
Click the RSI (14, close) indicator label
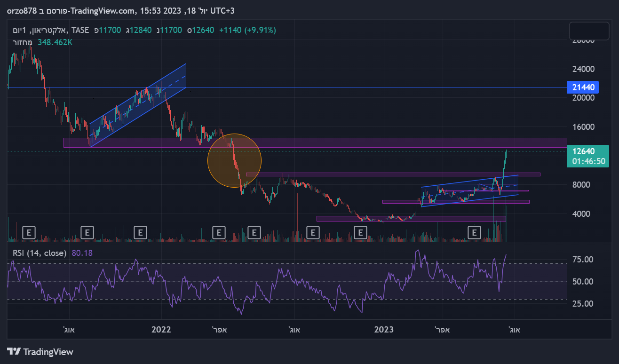pyautogui.click(x=40, y=253)
